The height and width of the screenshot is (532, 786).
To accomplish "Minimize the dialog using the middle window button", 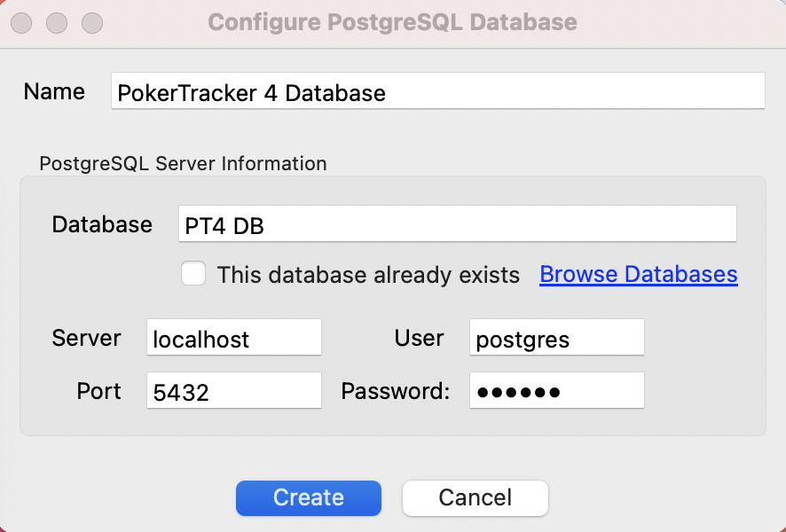I will [57, 22].
